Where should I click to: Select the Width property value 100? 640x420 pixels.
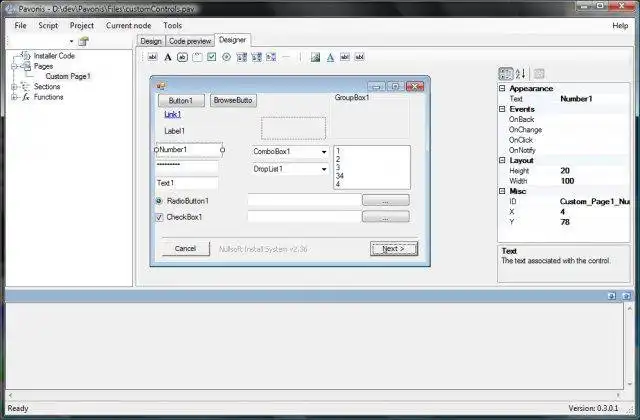(567, 181)
